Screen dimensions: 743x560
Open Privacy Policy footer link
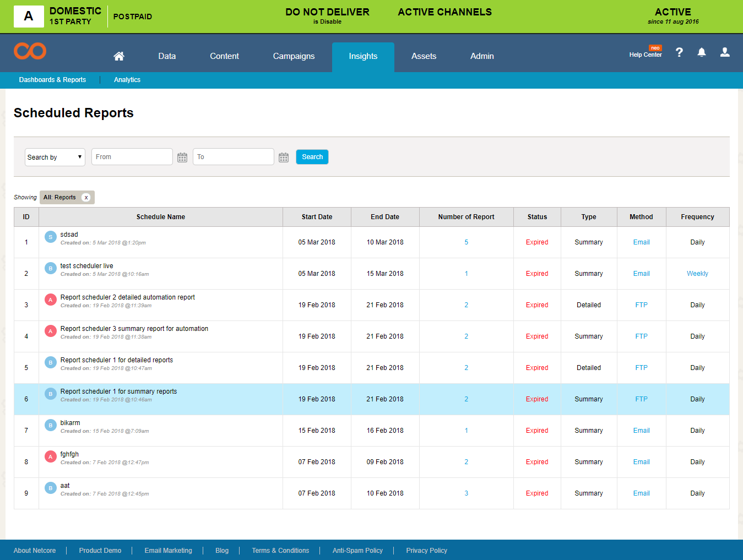426,551
